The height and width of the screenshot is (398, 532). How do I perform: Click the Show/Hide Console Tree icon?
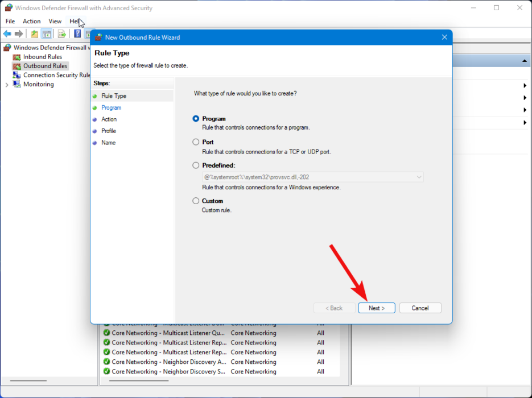coord(47,34)
